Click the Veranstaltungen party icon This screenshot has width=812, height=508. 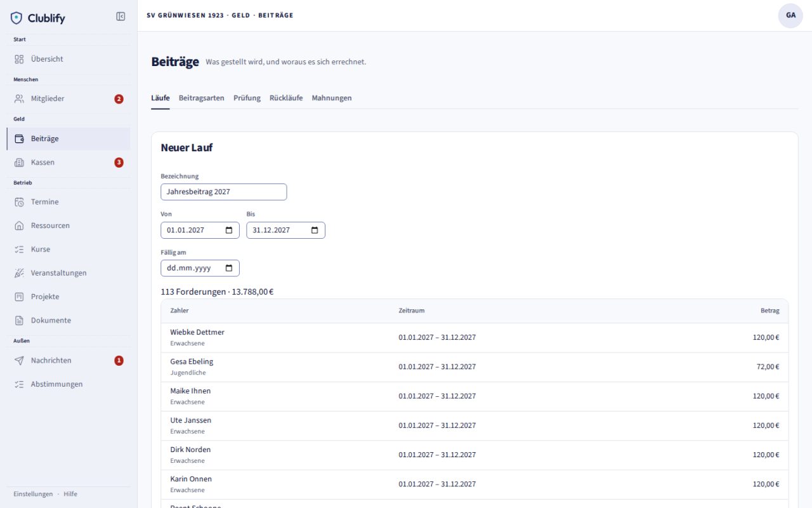[19, 273]
